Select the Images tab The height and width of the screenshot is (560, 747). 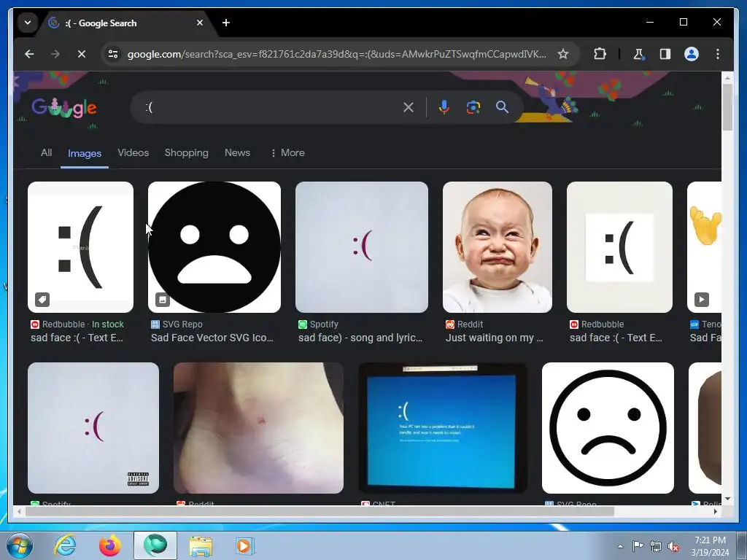(x=85, y=153)
